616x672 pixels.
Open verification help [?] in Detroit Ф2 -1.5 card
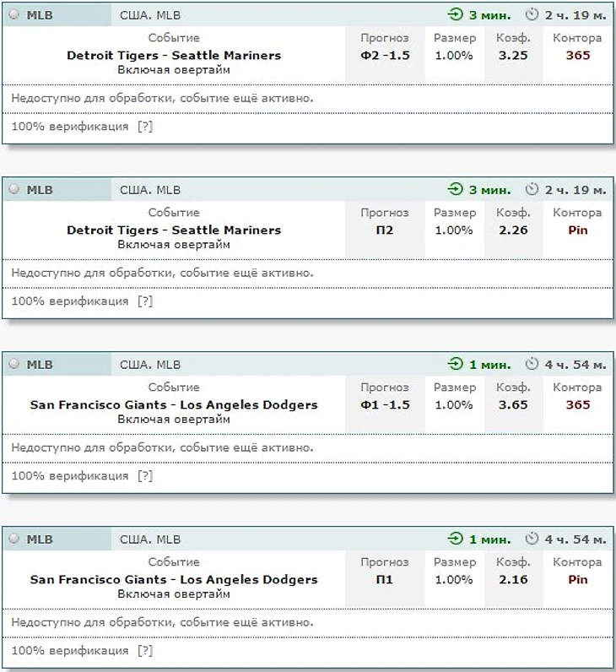145,127
